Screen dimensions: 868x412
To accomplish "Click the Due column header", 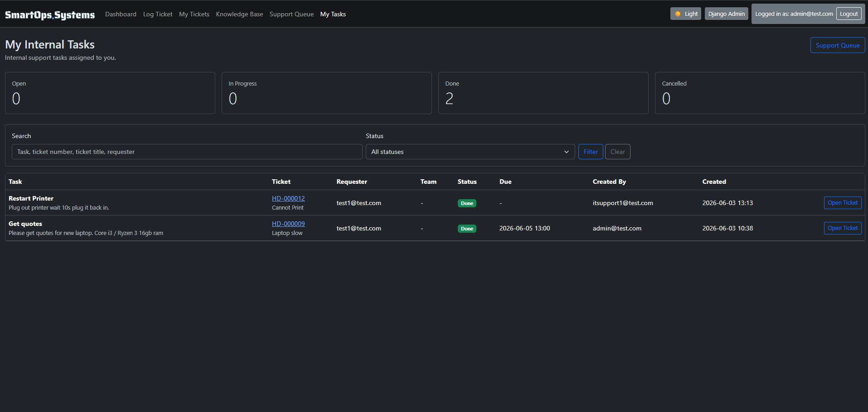I will (x=505, y=182).
